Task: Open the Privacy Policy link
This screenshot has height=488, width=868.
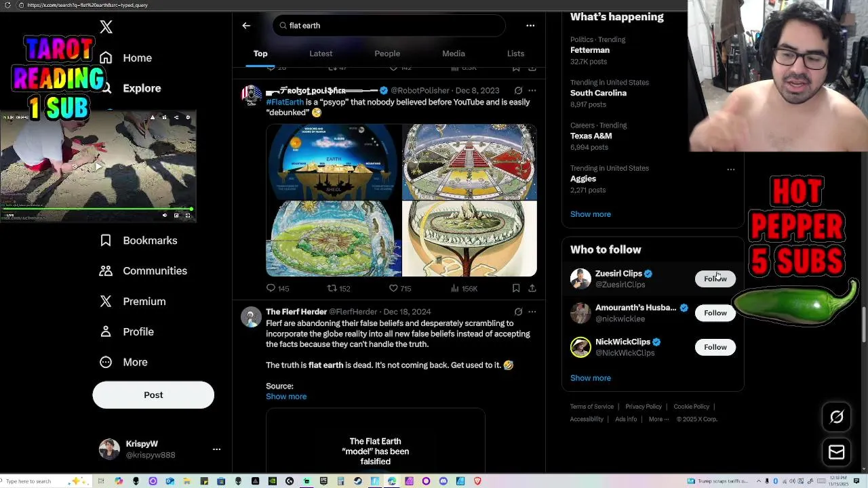Action: click(644, 407)
